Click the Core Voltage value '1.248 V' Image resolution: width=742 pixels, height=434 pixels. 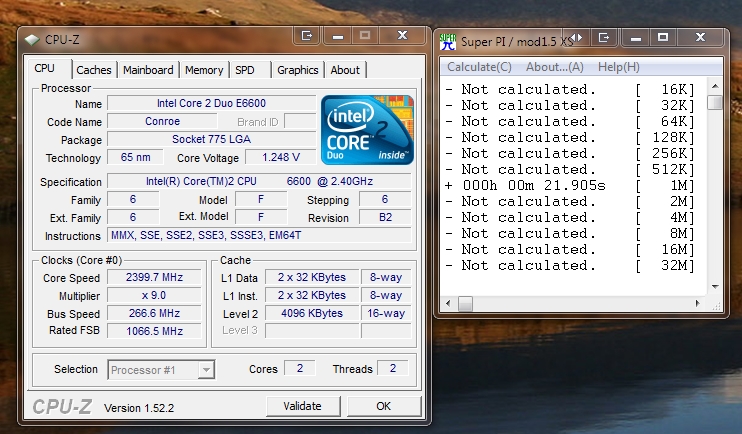pos(281,157)
